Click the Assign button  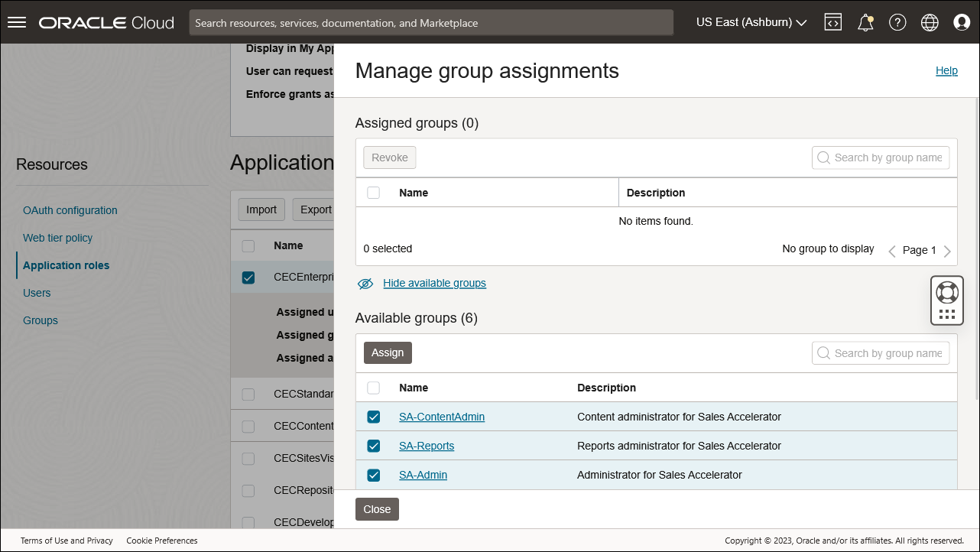pos(388,352)
